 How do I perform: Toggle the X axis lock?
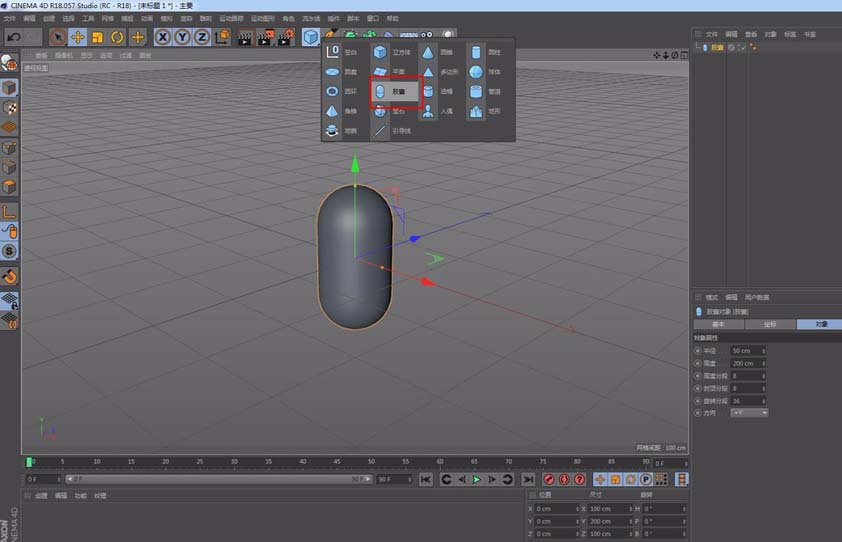coord(162,37)
